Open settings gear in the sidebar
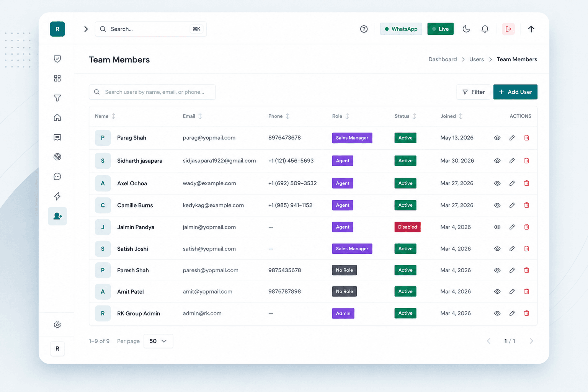588x392 pixels. click(x=57, y=325)
